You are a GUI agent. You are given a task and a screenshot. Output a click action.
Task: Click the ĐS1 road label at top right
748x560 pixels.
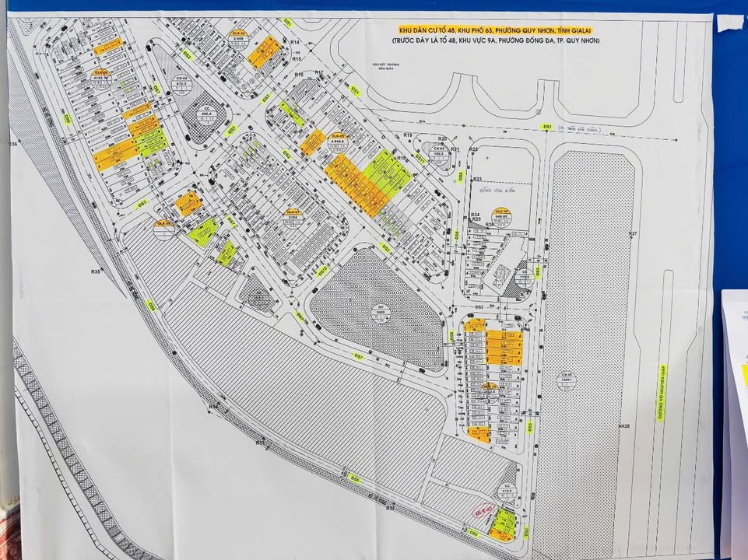[547, 126]
